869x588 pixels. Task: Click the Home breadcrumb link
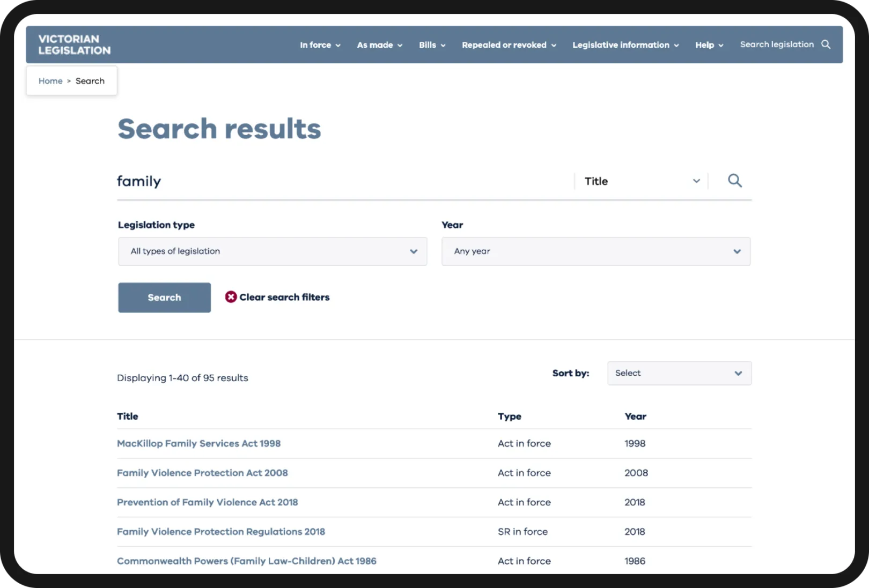50,80
